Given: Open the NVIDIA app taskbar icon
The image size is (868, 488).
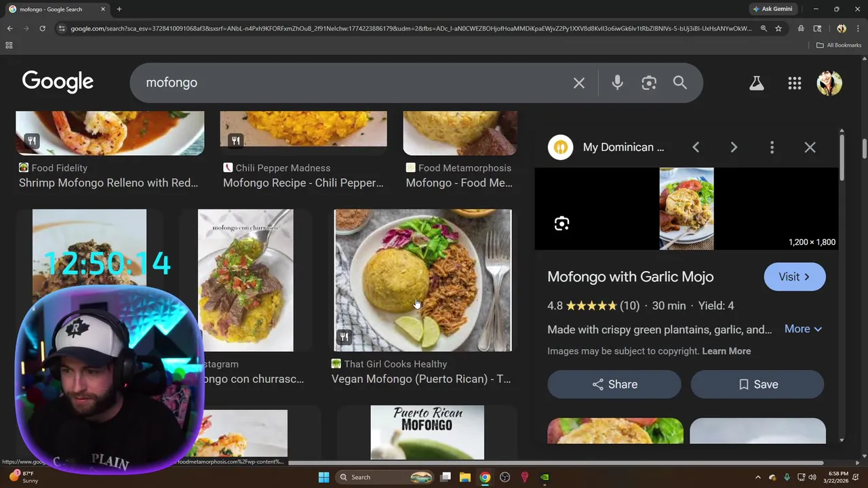Looking at the screenshot, I should point(545,477).
